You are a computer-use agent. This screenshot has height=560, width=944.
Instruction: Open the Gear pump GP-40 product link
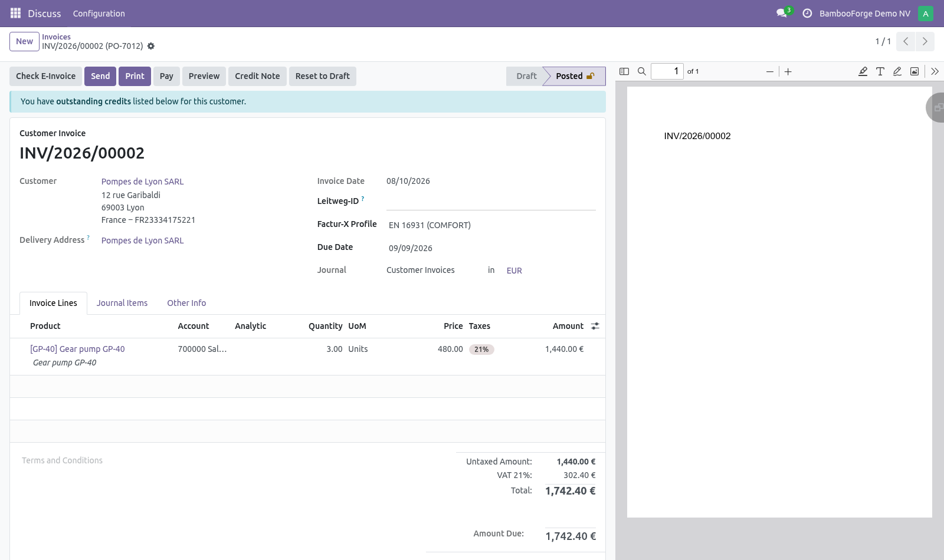tap(77, 349)
